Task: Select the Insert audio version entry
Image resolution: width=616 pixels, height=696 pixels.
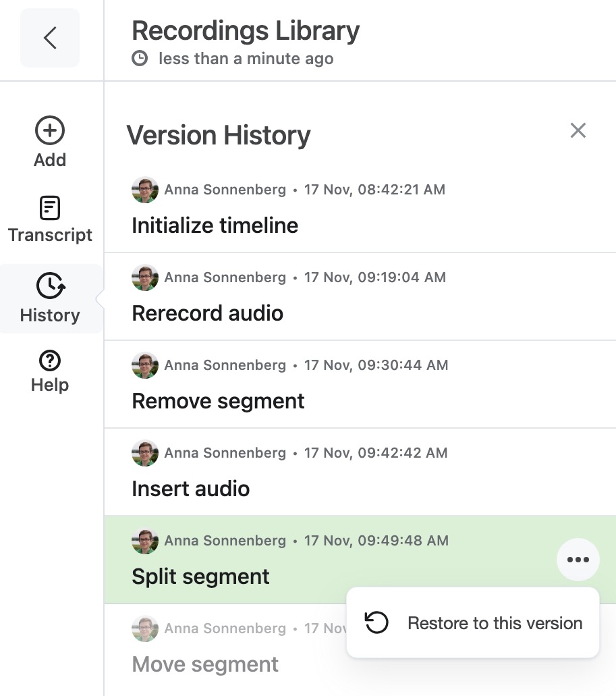Action: [x=360, y=472]
